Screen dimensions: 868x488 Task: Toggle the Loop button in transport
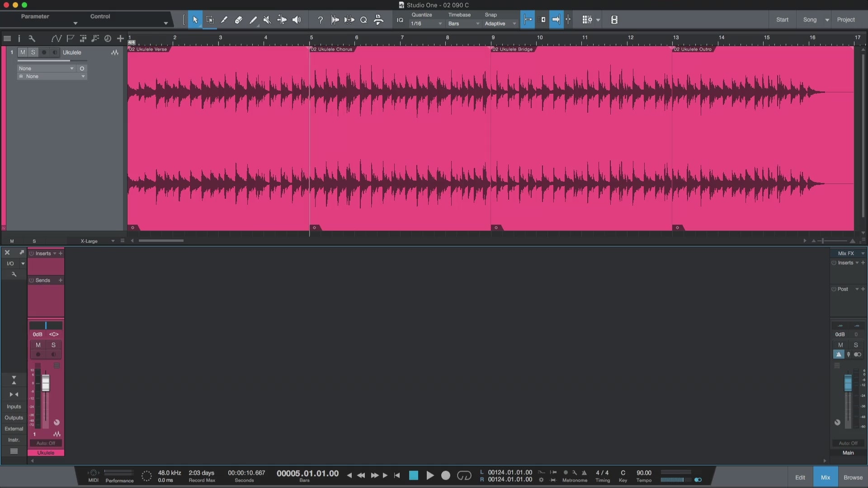pyautogui.click(x=464, y=475)
